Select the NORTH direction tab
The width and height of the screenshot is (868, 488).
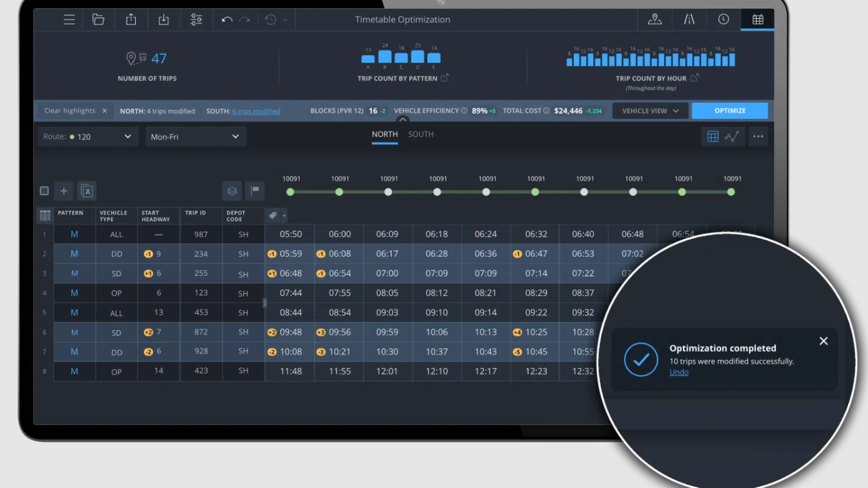click(x=384, y=135)
